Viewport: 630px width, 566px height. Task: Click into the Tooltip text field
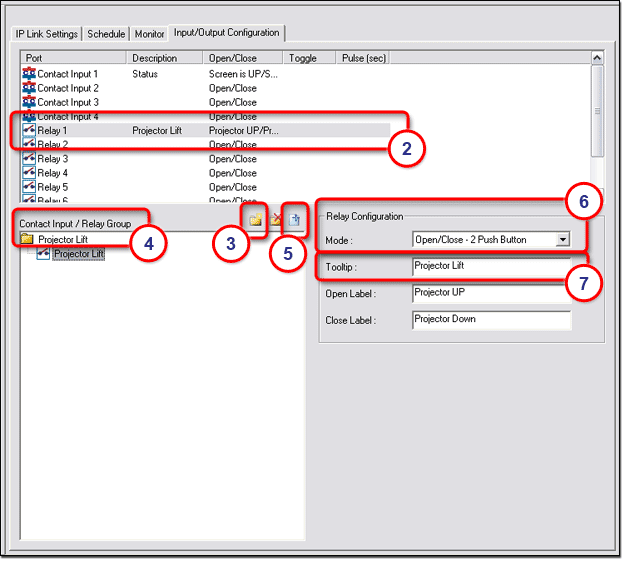pyautogui.click(x=490, y=266)
